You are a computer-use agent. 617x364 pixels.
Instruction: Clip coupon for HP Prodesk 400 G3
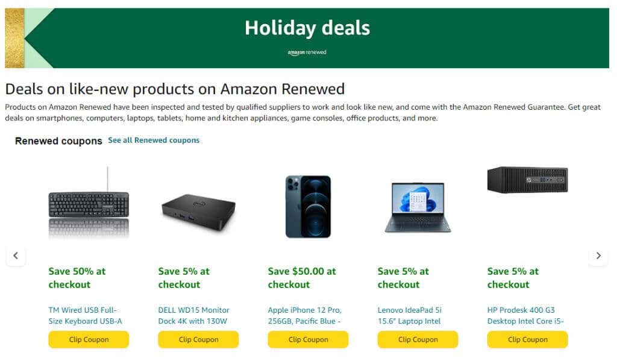[527, 339]
